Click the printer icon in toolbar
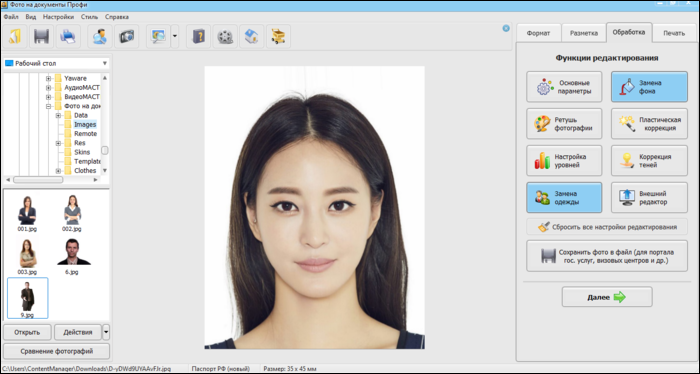The width and height of the screenshot is (700, 374). pyautogui.click(x=68, y=37)
